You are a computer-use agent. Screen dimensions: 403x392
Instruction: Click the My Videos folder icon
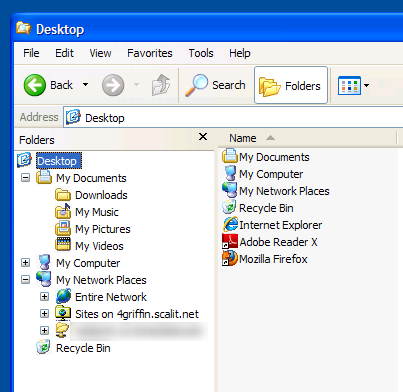coord(63,244)
